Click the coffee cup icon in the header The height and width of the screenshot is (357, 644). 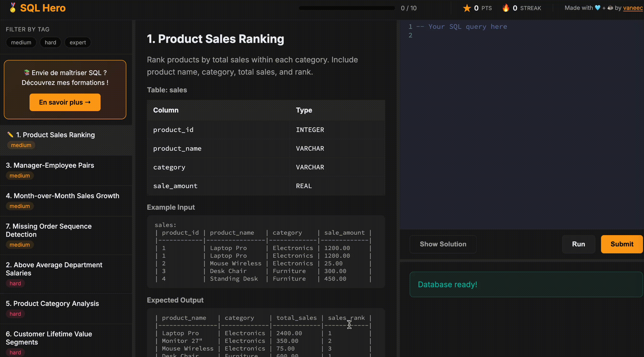pos(610,8)
